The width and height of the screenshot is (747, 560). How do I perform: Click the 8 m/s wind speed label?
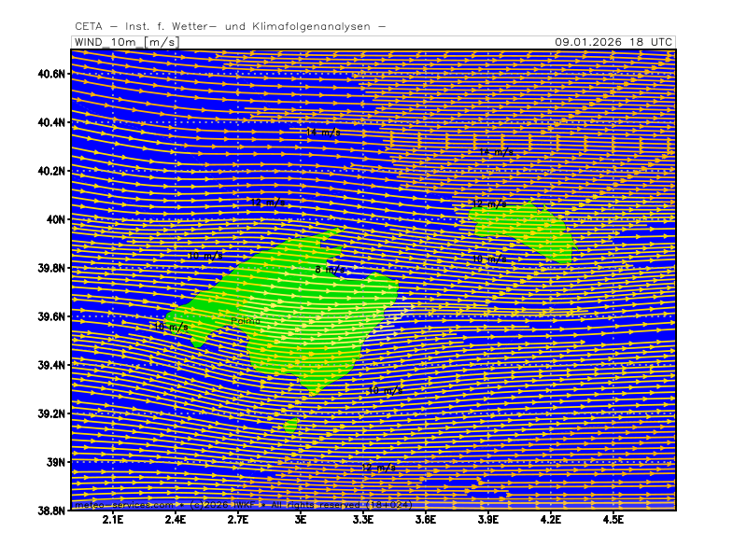point(329,270)
